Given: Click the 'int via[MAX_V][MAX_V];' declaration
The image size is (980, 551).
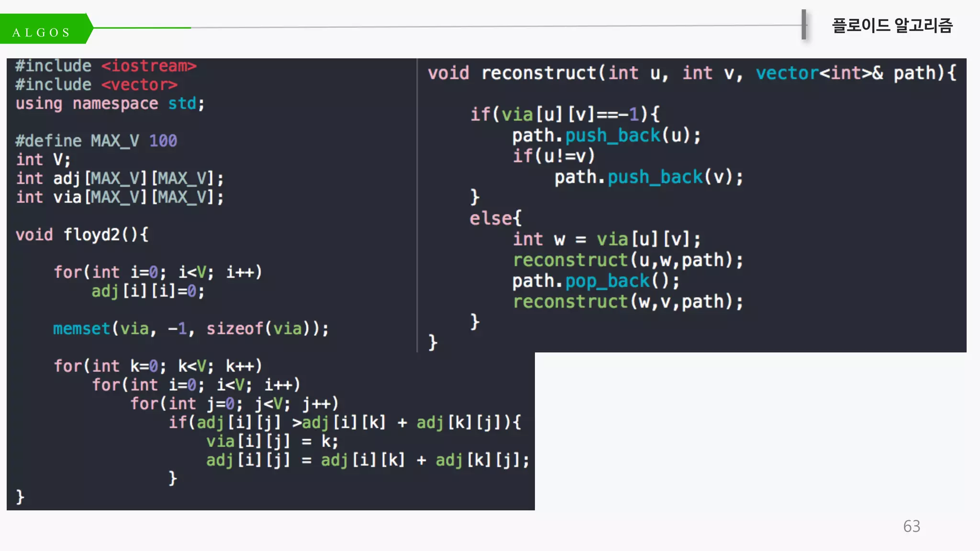Looking at the screenshot, I should pos(120,197).
